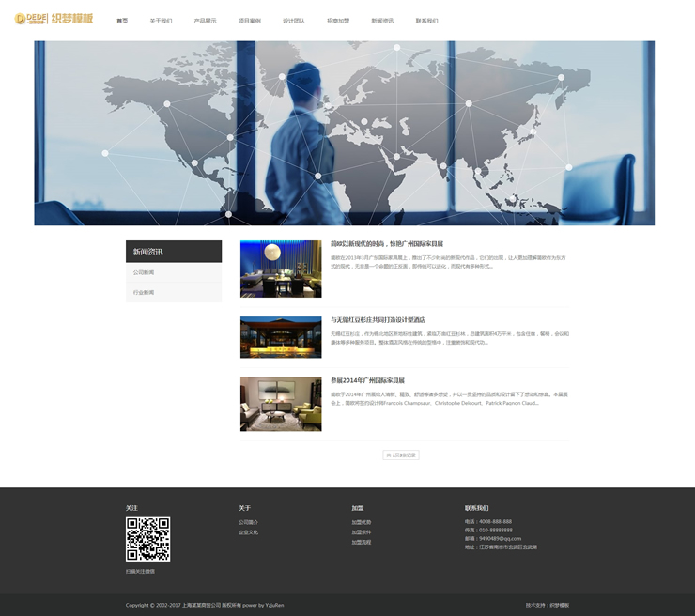Click the living room furniture thumbnail
The width and height of the screenshot is (695, 616).
click(280, 405)
